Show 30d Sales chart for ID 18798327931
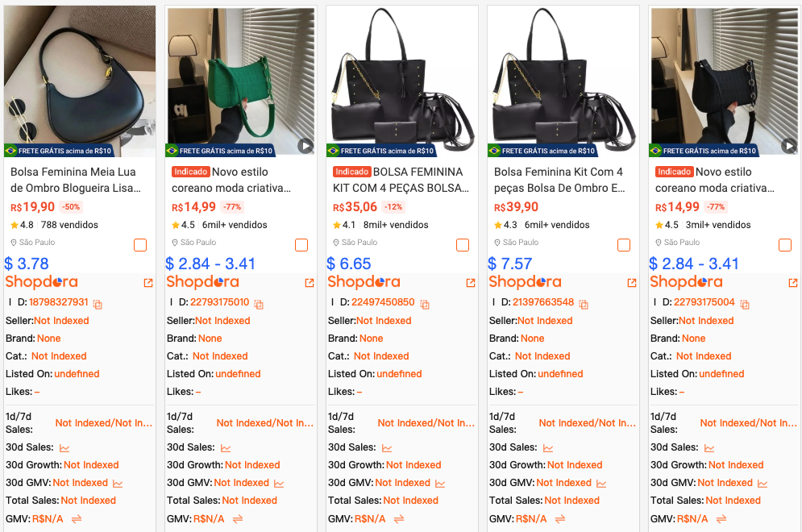This screenshot has height=532, width=802. (64, 447)
